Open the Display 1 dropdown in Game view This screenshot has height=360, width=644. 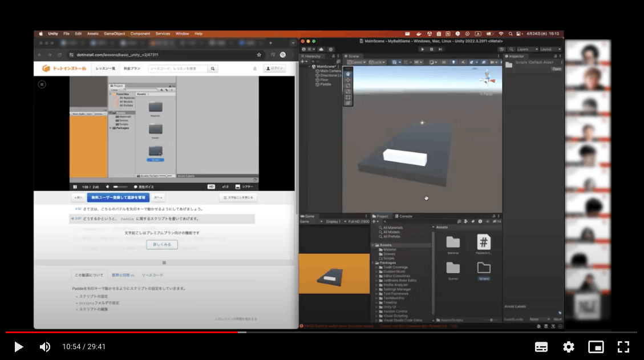coord(336,221)
